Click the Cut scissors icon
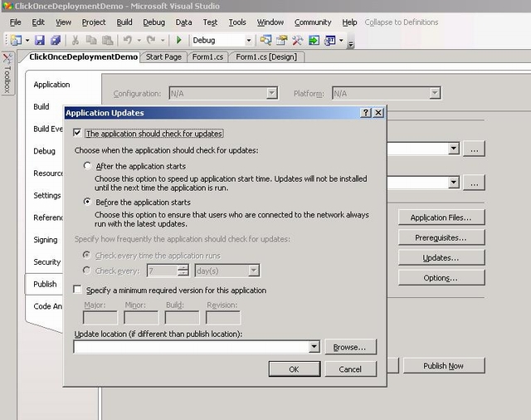The width and height of the screenshot is (531, 420). (76, 41)
